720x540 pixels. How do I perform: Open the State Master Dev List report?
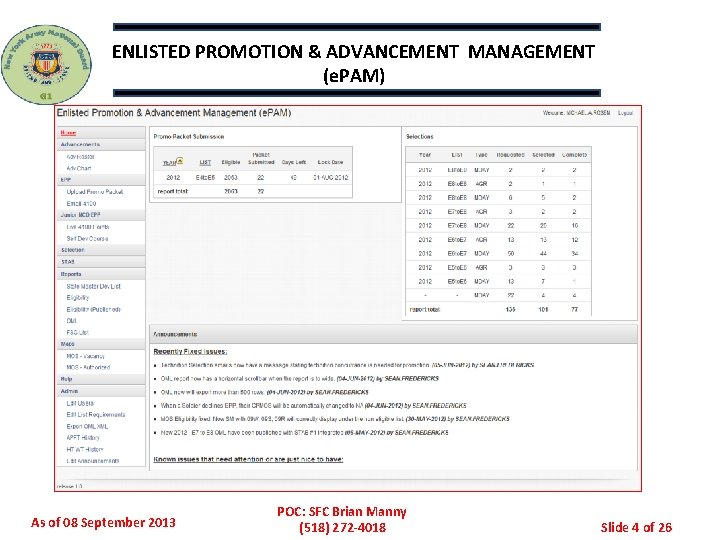point(94,286)
